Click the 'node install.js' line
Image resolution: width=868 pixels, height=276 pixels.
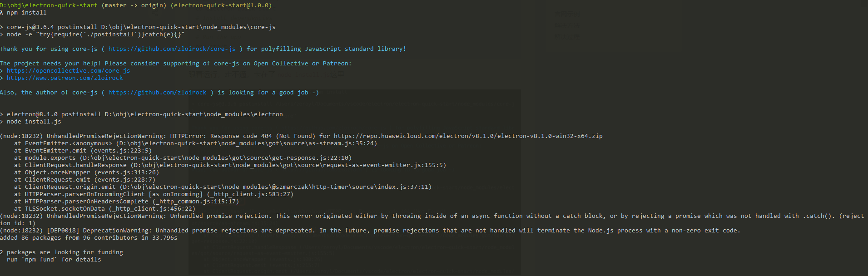tap(30, 122)
